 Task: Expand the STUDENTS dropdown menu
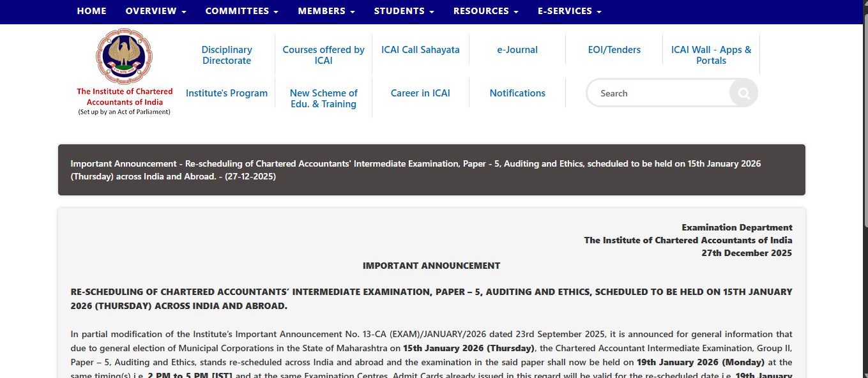(404, 11)
